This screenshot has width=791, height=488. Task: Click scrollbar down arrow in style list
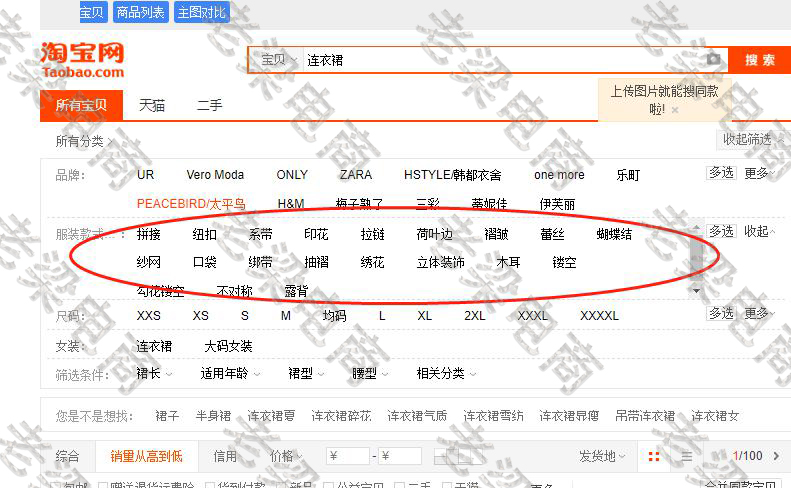click(697, 291)
